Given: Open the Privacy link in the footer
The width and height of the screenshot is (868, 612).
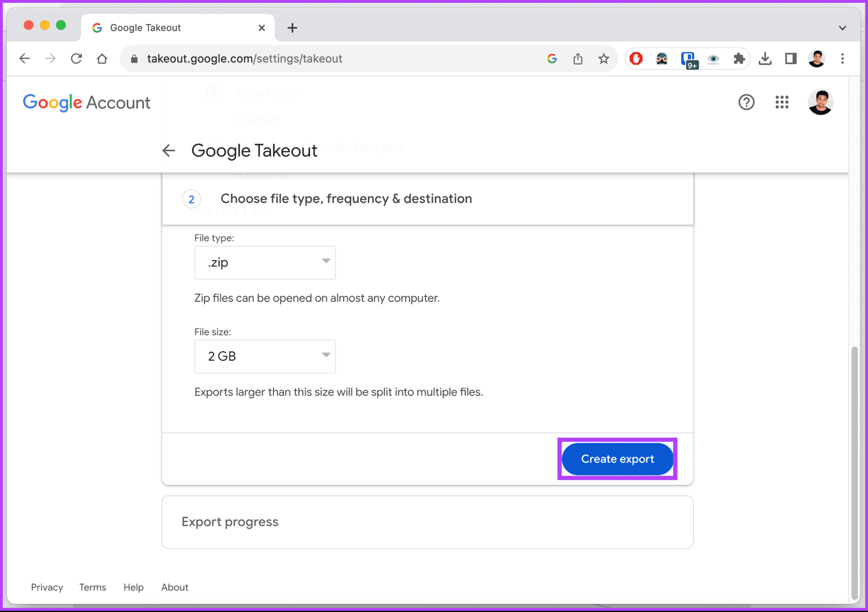Looking at the screenshot, I should [47, 587].
